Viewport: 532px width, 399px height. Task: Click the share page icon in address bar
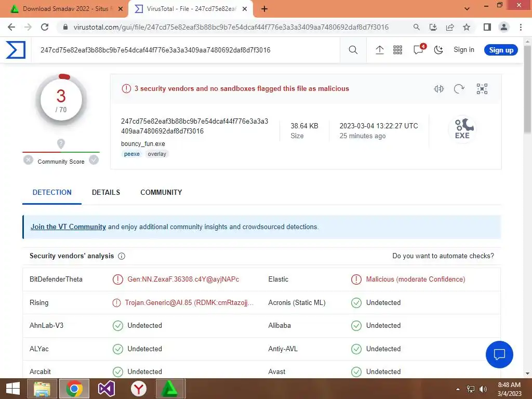point(450,27)
